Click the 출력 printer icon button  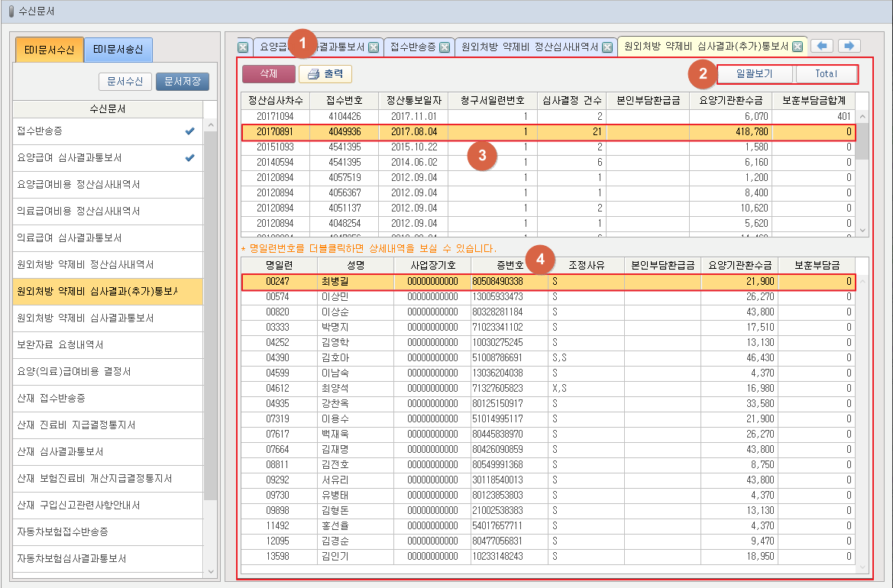tap(325, 74)
